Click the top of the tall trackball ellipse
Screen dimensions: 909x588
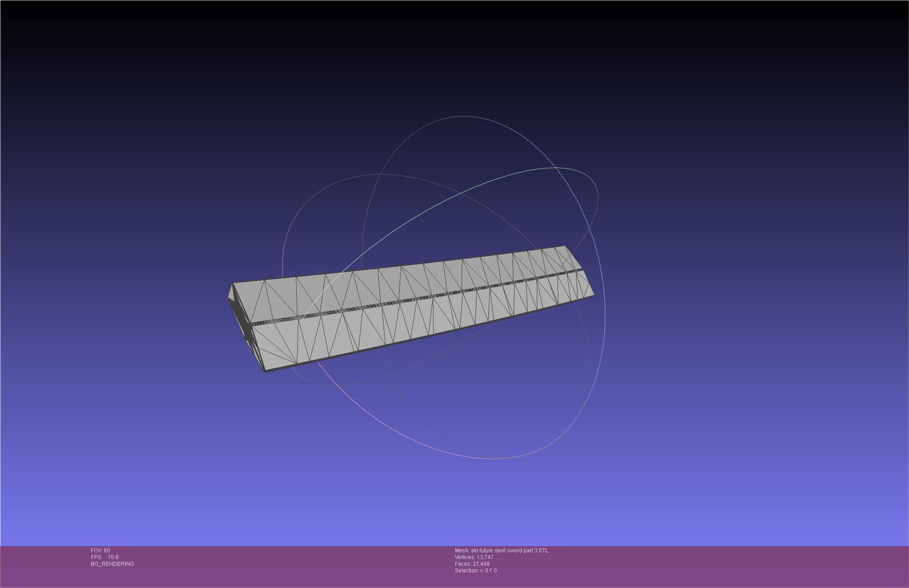click(x=463, y=116)
